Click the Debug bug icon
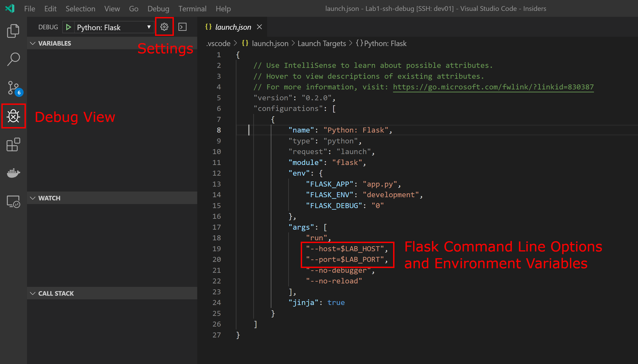 13,116
